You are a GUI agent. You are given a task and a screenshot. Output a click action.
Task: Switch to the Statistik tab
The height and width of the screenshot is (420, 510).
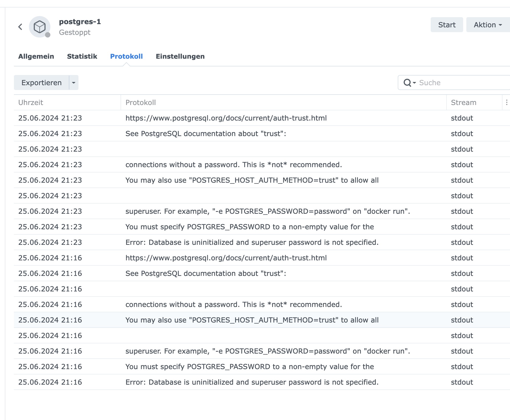coord(82,57)
